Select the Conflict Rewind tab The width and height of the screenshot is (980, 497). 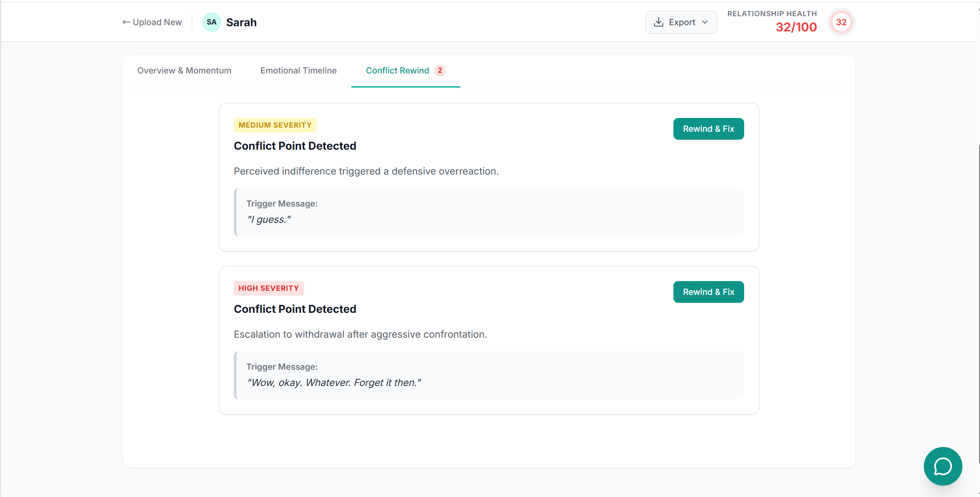pyautogui.click(x=397, y=70)
